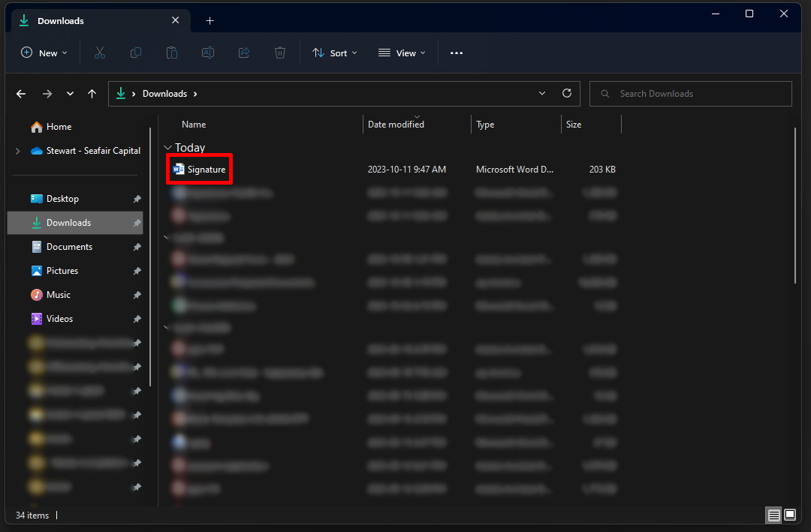Go up one folder level

92,94
